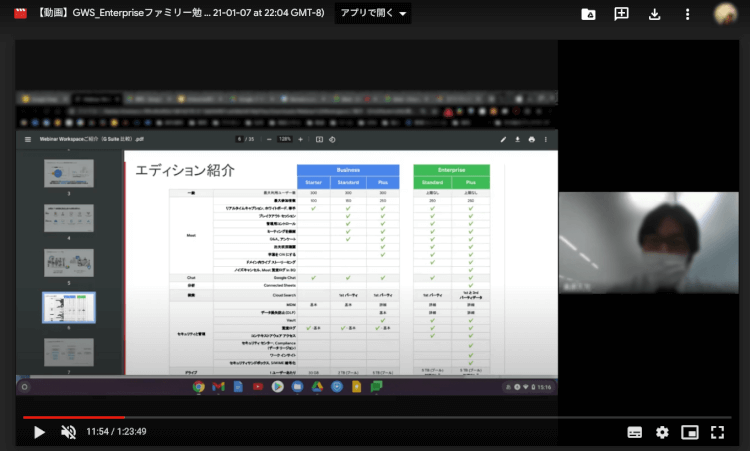
Task: Enter fullscreen mode
Action: (x=717, y=432)
